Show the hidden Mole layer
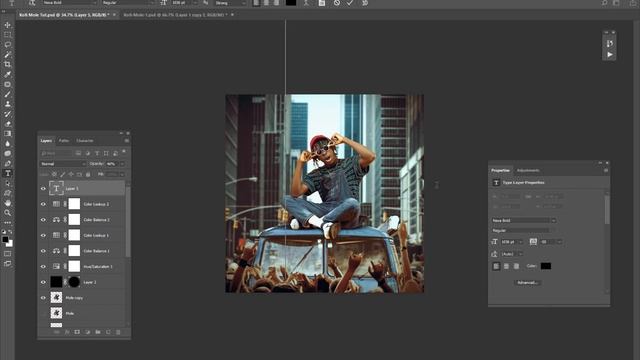Image resolution: width=640 pixels, height=360 pixels. [x=43, y=313]
